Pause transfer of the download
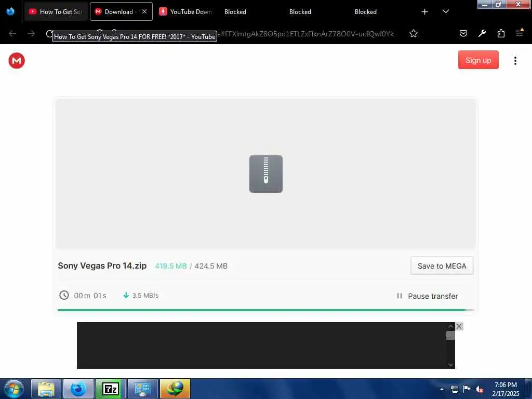Screen dimensions: 532x399 [x=427, y=296]
